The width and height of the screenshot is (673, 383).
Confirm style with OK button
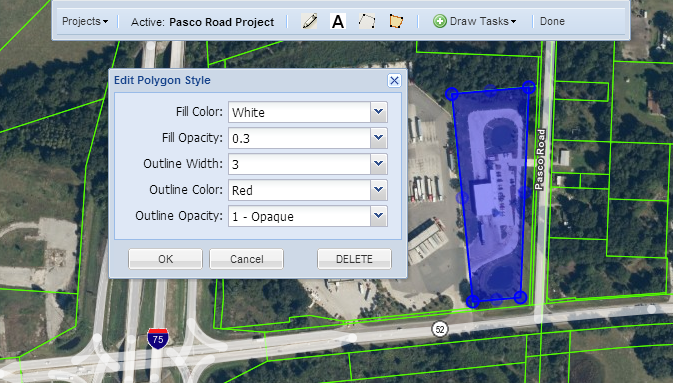tap(165, 259)
